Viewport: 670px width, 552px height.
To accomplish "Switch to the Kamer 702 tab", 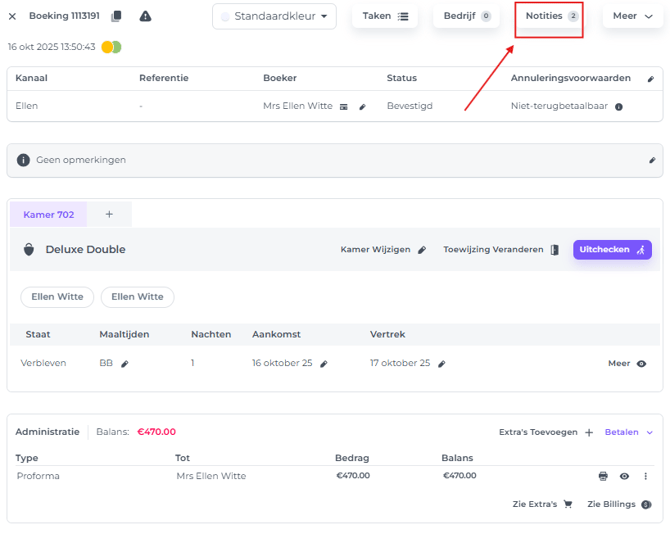I will (x=48, y=214).
